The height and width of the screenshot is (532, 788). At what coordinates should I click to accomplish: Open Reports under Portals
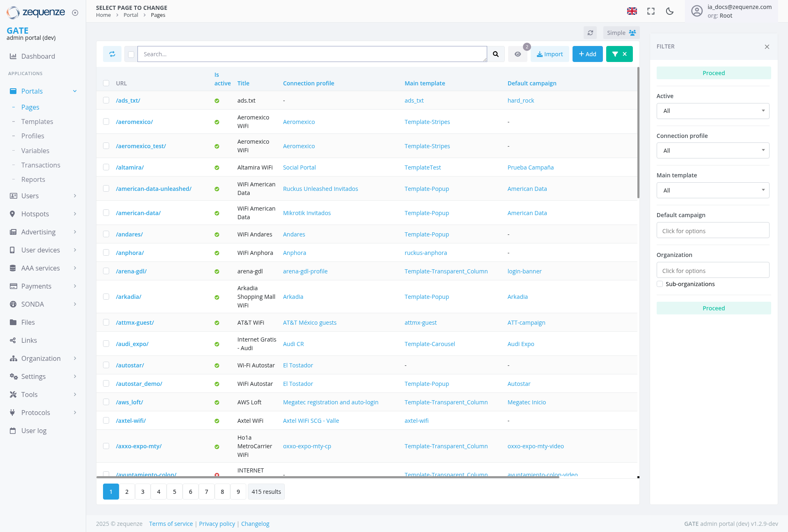point(33,179)
